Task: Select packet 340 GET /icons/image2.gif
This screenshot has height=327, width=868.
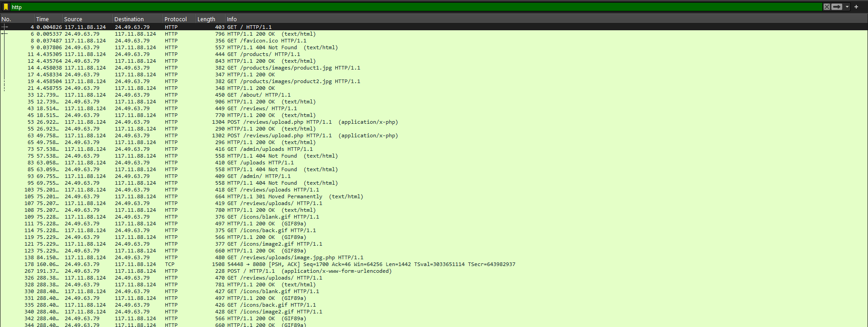Action: click(x=434, y=312)
